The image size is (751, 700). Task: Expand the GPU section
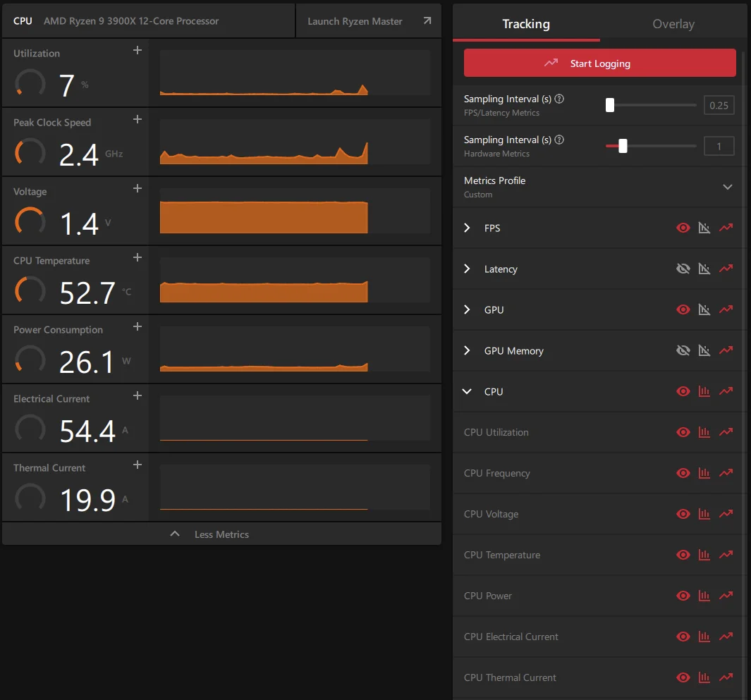tap(467, 309)
